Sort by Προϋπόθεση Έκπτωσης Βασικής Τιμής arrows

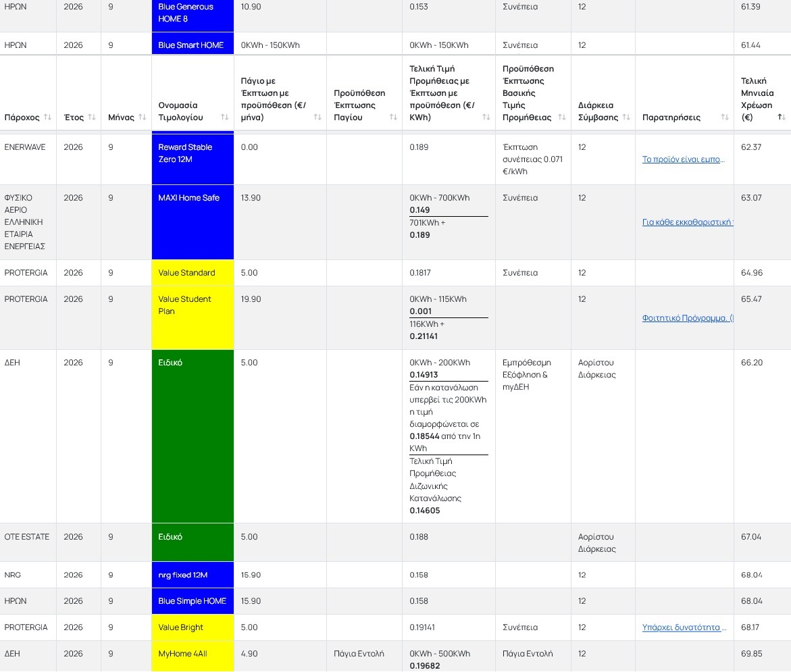(x=561, y=117)
